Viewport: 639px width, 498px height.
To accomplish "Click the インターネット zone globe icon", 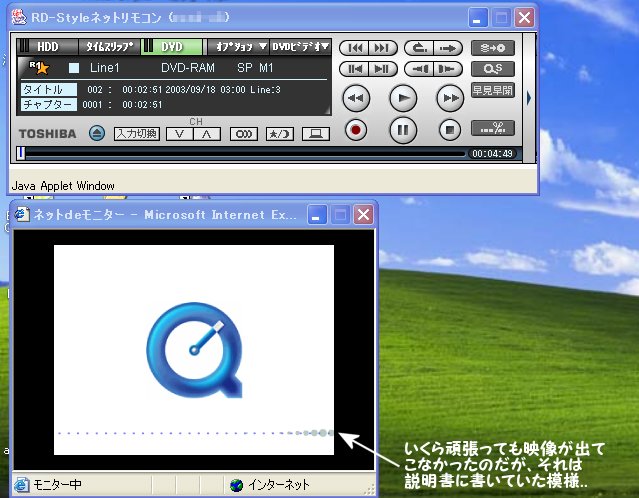I will coord(236,485).
